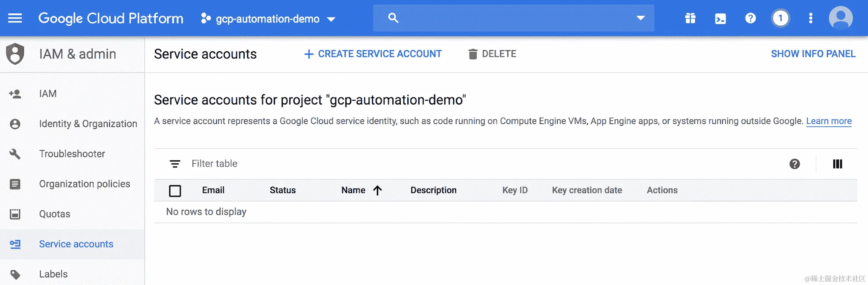This screenshot has width=868, height=285.
Task: Sort by the Name column header
Action: (353, 190)
